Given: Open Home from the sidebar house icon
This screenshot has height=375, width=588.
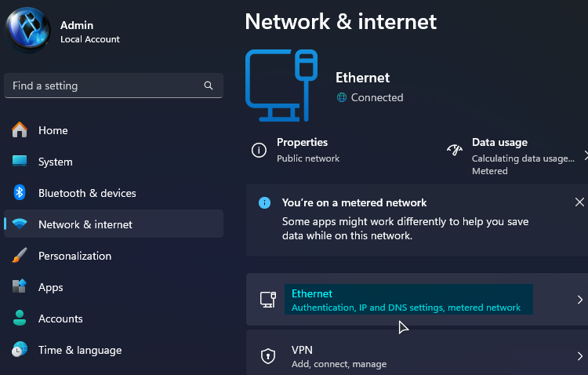Looking at the screenshot, I should [x=20, y=130].
